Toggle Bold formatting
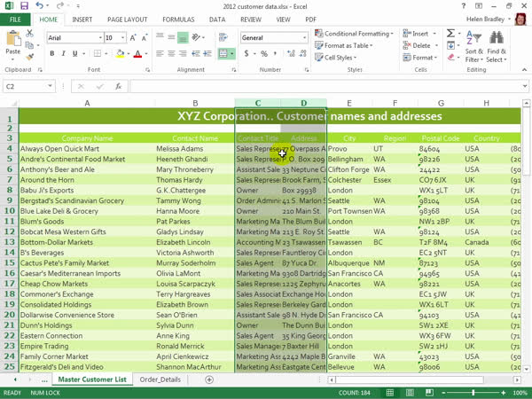The image size is (532, 399). coord(52,53)
